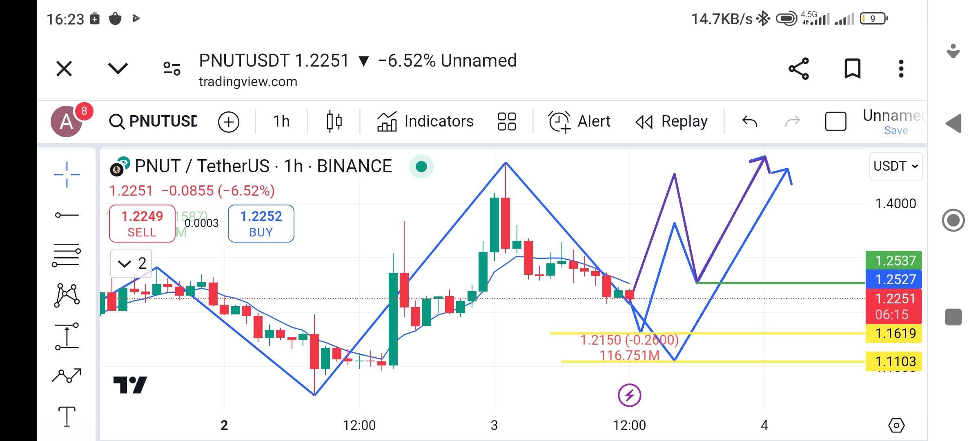Screen dimensions: 980x441
Task: Click the 1.2150 (-0.2600) position label
Action: click(629, 340)
